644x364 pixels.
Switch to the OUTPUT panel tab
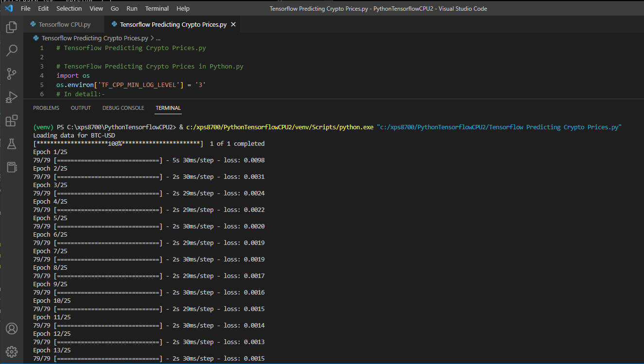(81, 108)
